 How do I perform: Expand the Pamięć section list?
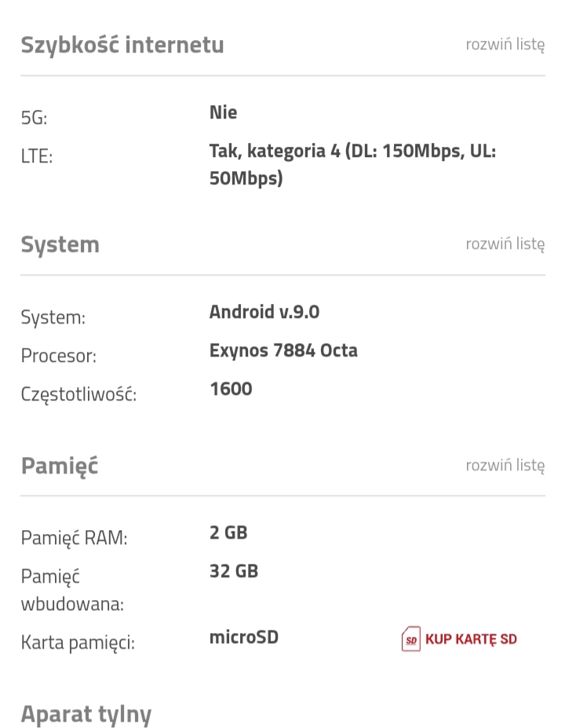pos(505,465)
